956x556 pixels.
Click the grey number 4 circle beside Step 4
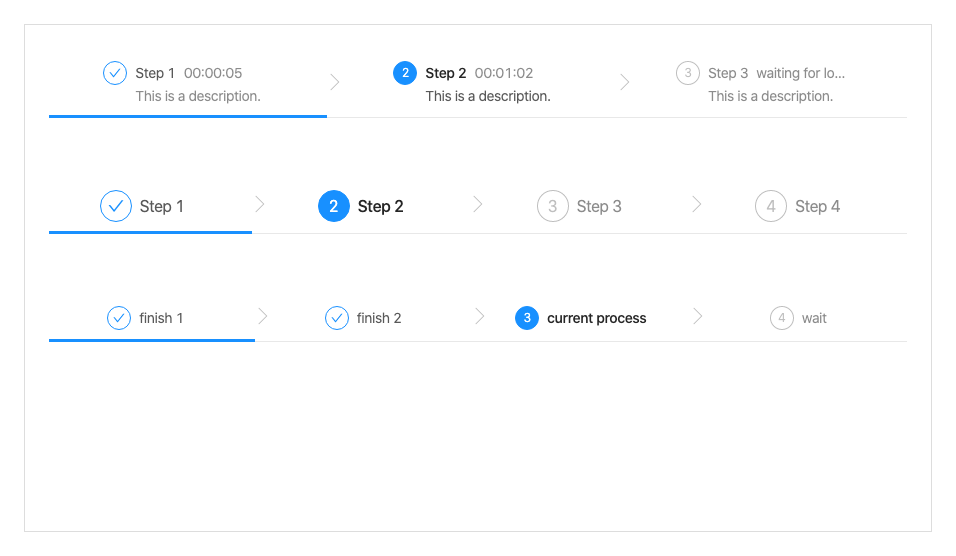(771, 206)
